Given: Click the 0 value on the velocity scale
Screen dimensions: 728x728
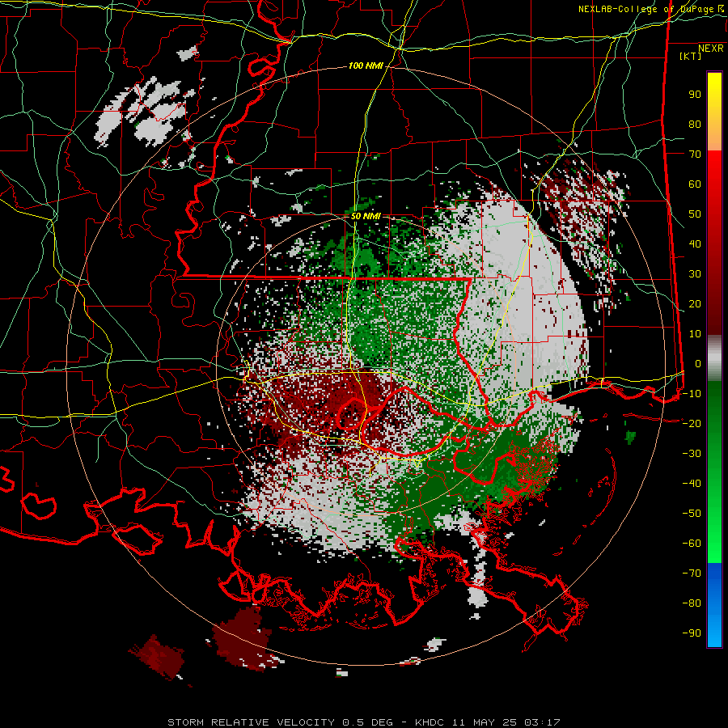Looking at the screenshot, I should (698, 363).
